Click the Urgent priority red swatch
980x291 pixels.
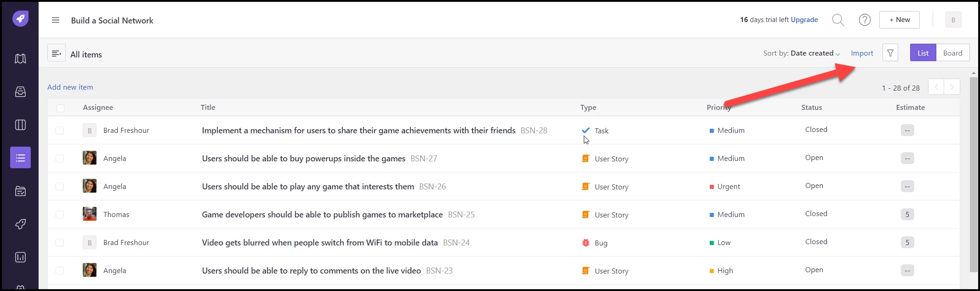click(712, 187)
